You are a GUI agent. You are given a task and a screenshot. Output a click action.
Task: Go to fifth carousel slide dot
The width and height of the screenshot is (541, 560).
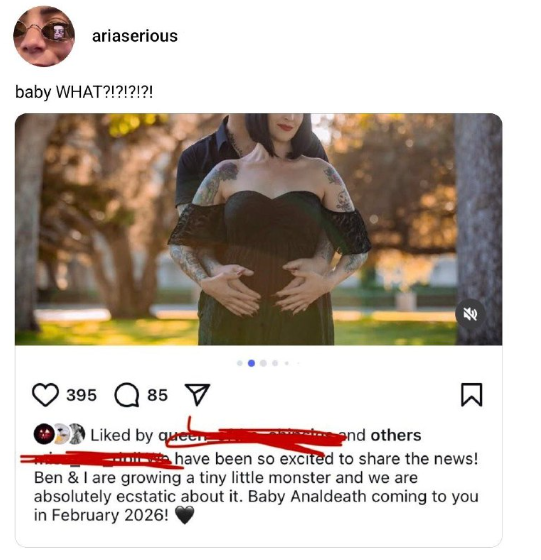tap(286, 363)
